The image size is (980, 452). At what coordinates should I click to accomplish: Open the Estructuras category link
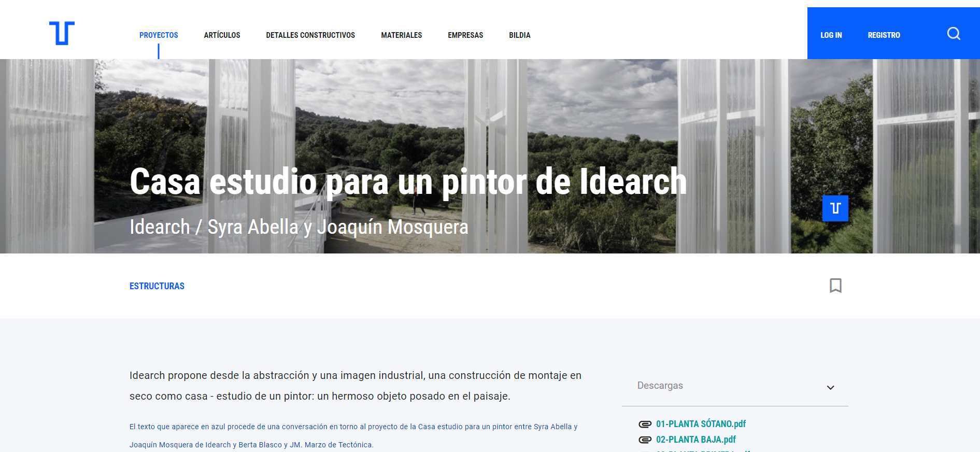tap(157, 286)
